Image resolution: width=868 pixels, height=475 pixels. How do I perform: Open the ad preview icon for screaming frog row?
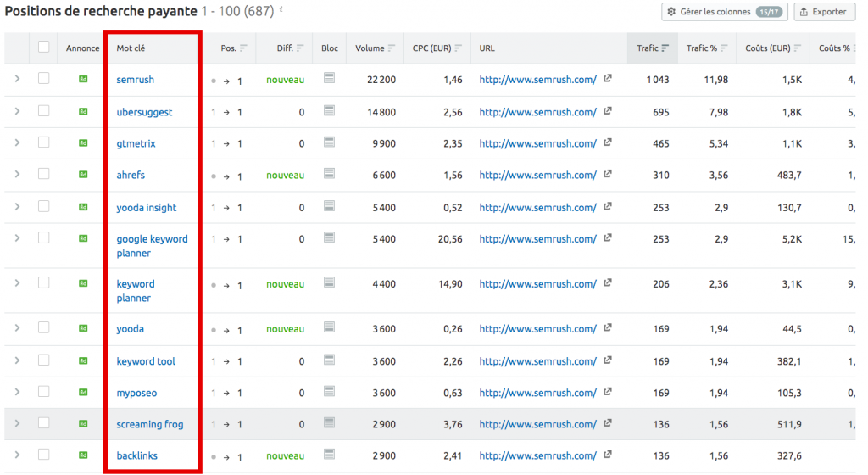coord(83,424)
